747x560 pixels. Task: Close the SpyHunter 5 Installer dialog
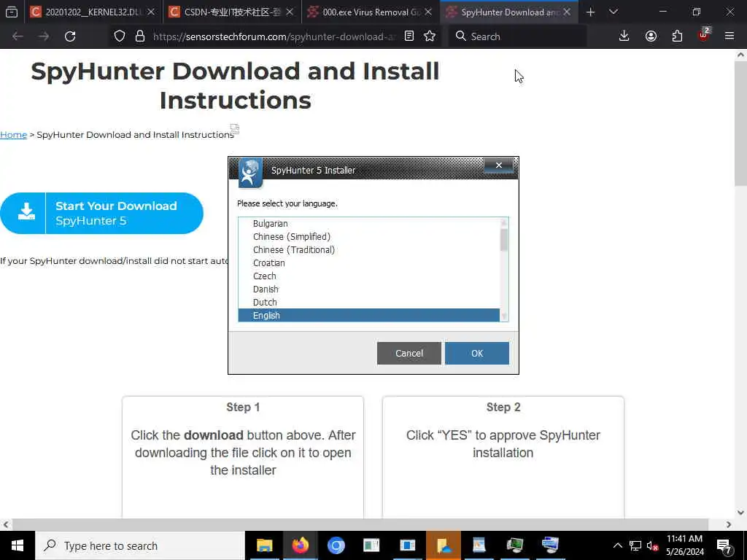click(x=499, y=166)
